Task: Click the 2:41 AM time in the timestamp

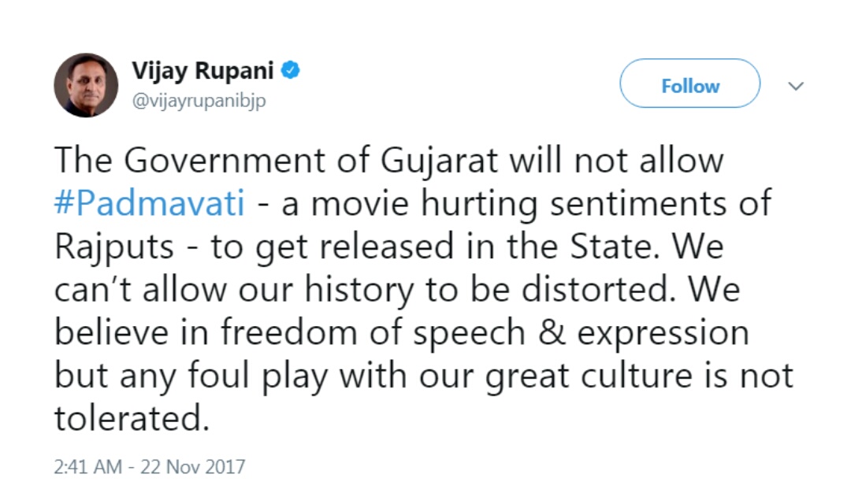Action: point(87,466)
